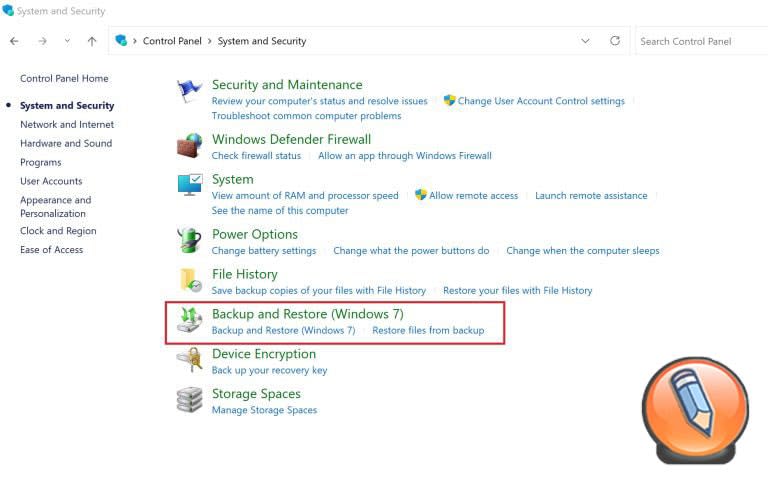Click the System monitor icon

pyautogui.click(x=190, y=185)
